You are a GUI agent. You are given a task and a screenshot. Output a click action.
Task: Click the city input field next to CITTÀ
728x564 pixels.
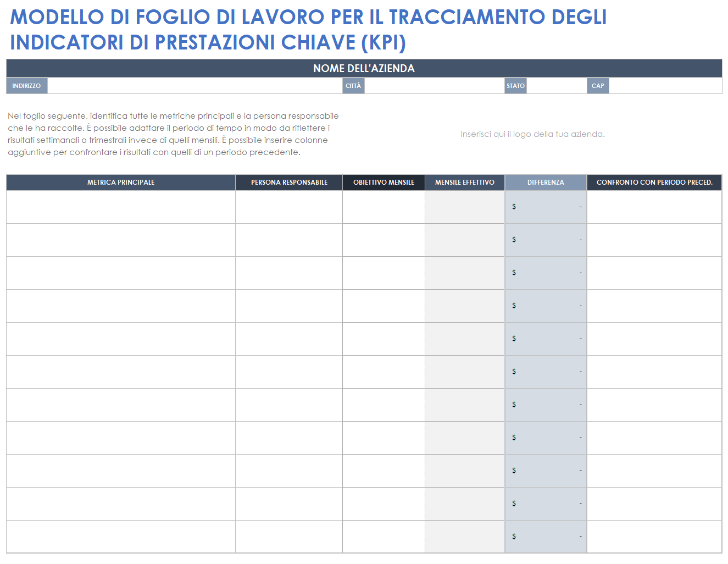(x=435, y=86)
